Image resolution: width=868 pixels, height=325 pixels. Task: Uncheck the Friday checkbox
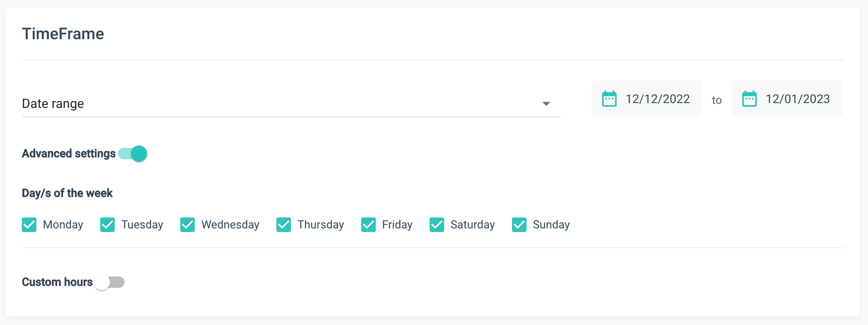coord(369,225)
